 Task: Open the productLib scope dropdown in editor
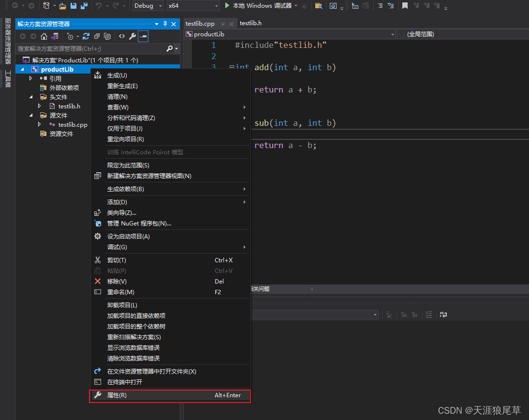click(x=290, y=34)
